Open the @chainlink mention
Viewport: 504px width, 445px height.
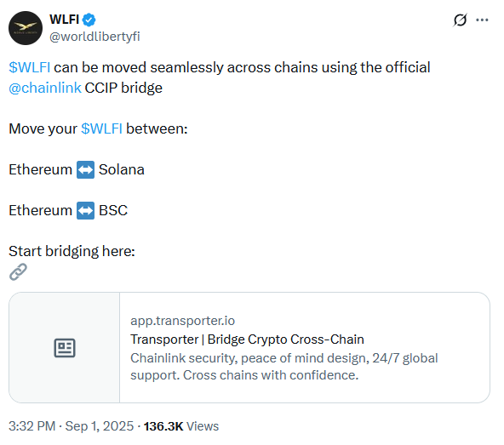[45, 88]
